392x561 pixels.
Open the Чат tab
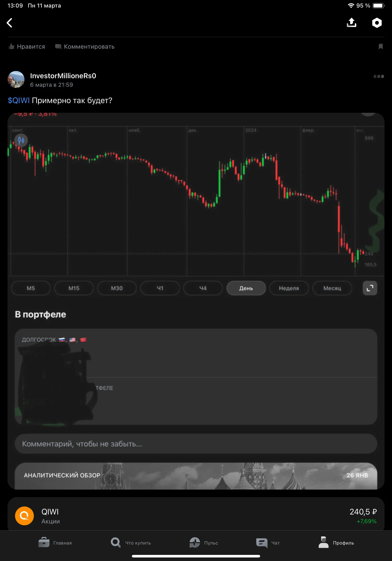click(x=268, y=543)
